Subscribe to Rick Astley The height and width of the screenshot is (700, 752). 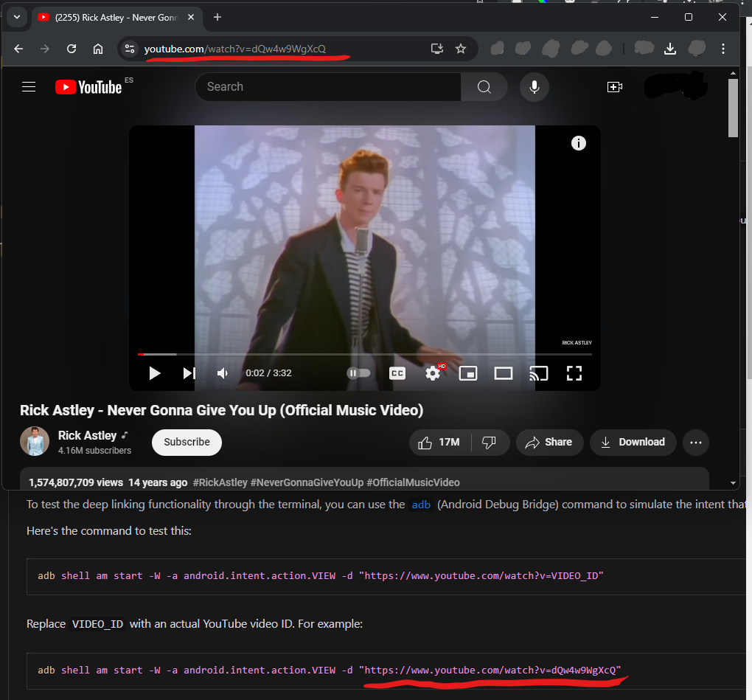pyautogui.click(x=187, y=442)
